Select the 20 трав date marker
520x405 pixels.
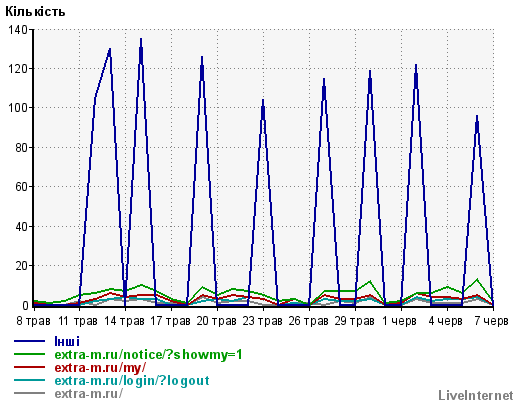point(216,321)
